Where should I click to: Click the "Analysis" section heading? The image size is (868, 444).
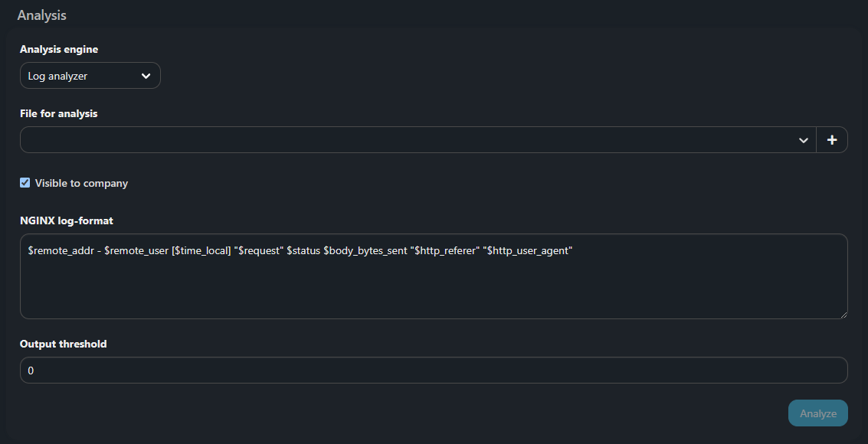pos(41,15)
